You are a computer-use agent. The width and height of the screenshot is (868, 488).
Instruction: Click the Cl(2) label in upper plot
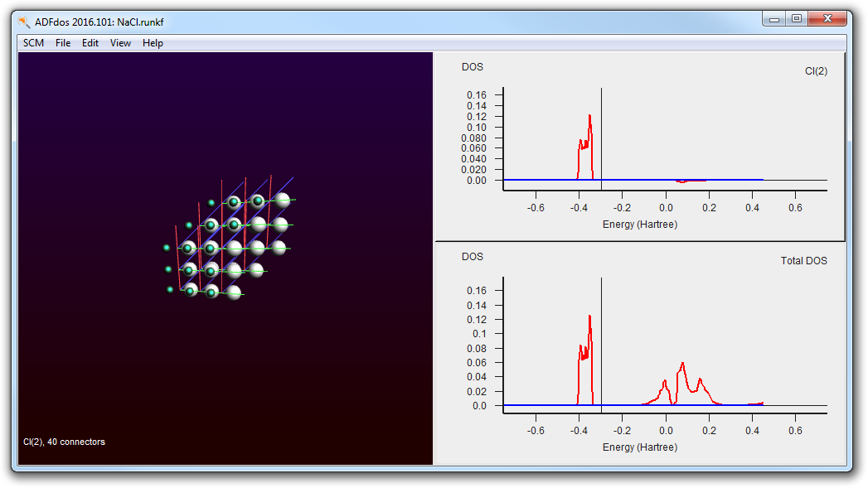coord(816,71)
